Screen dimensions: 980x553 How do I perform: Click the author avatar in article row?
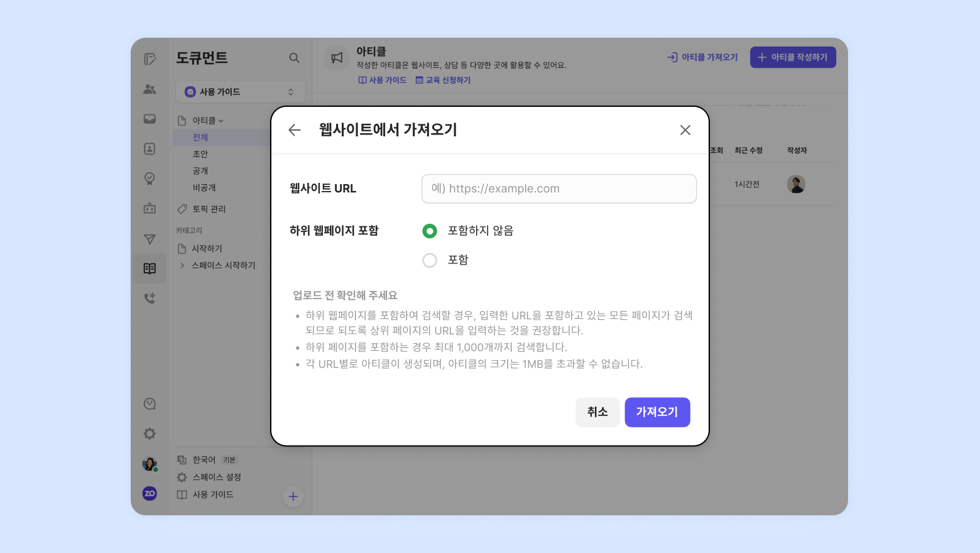pos(796,184)
